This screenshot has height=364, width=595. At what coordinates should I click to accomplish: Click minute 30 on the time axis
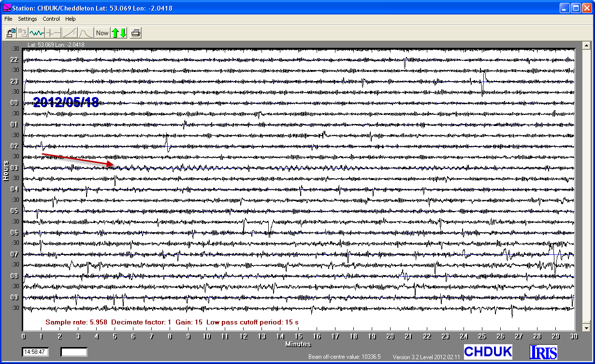(x=574, y=336)
